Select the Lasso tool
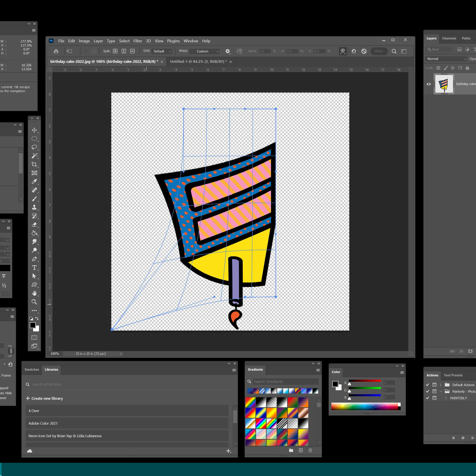Viewport: 476px width, 476px height. click(x=34, y=147)
